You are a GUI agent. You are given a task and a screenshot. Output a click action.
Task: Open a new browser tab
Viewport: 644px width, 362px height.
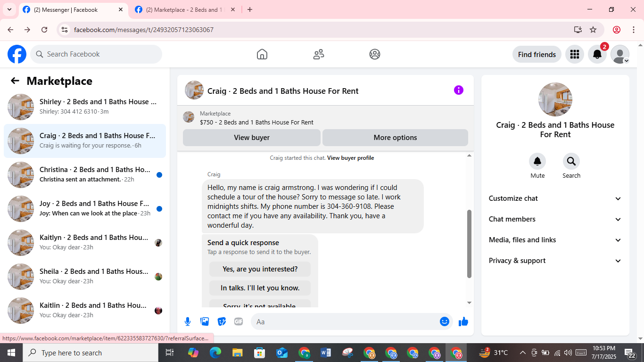pos(250,9)
